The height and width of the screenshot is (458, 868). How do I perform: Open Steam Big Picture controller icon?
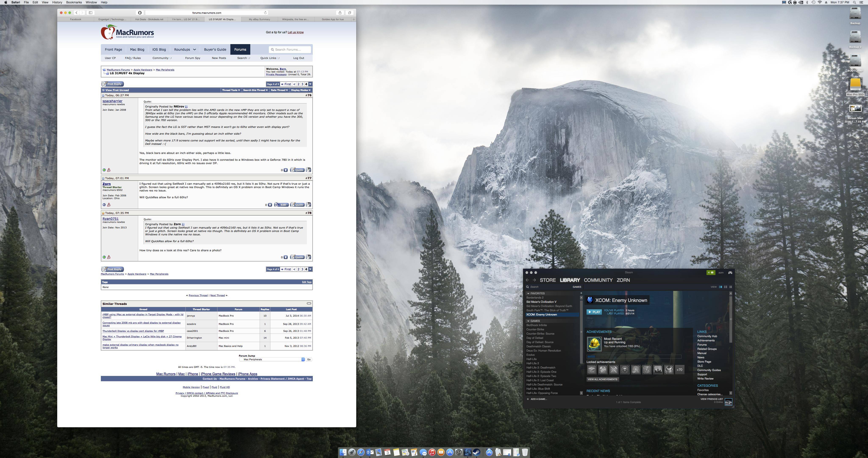point(730,272)
